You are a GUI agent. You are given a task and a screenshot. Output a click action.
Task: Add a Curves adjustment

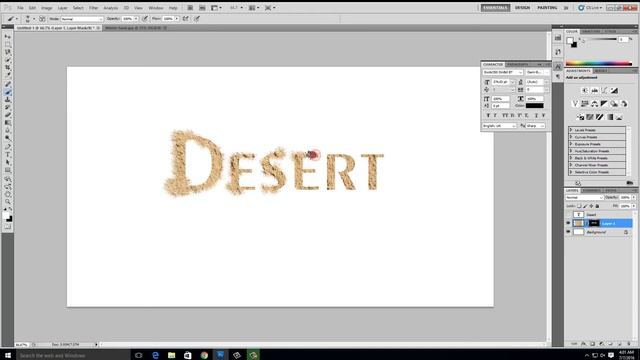[604, 90]
